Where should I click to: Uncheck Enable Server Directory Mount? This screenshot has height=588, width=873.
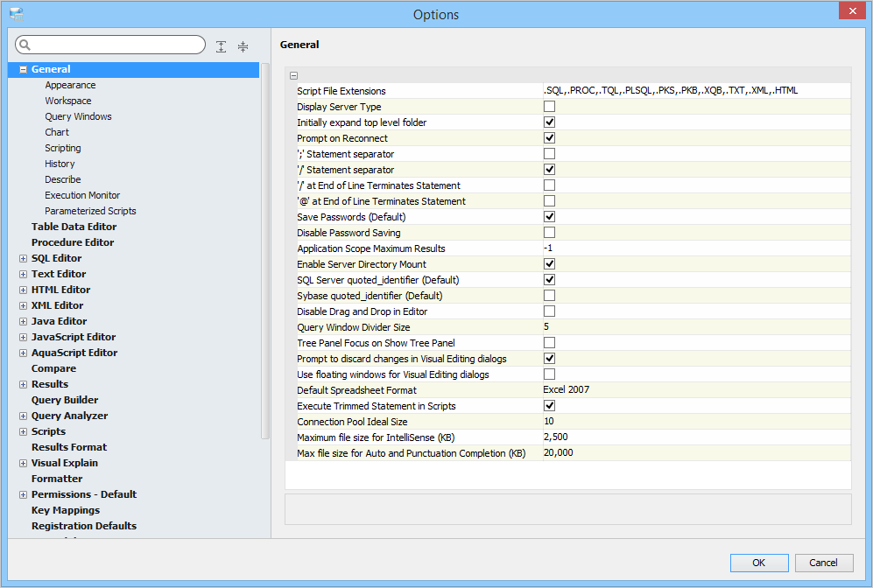549,264
